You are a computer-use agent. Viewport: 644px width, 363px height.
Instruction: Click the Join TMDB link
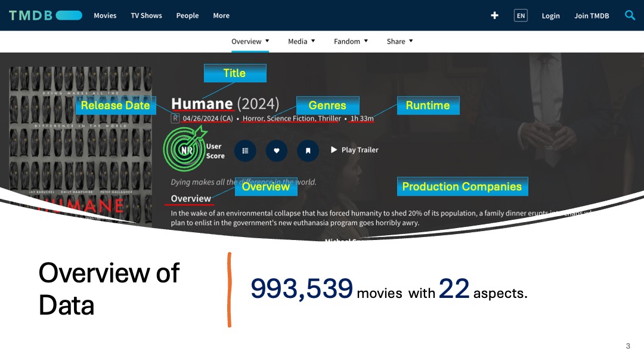[592, 16]
